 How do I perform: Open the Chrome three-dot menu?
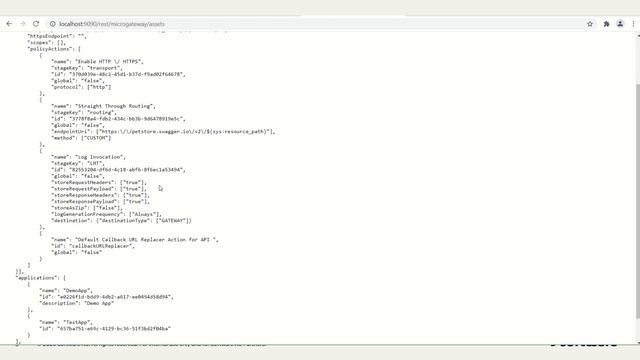pos(633,24)
